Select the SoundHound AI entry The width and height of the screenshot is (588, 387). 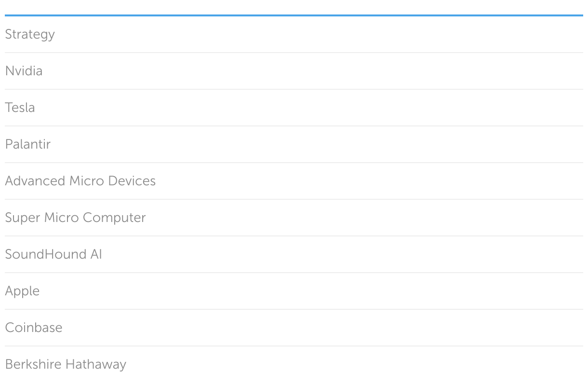tap(53, 254)
